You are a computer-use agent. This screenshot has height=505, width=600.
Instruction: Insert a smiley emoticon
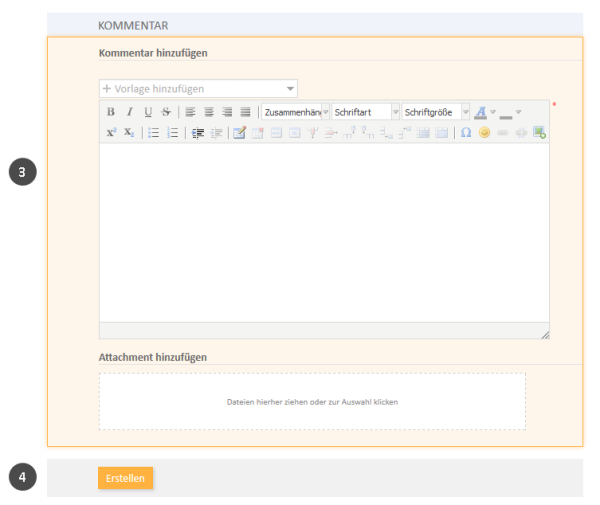coord(485,132)
